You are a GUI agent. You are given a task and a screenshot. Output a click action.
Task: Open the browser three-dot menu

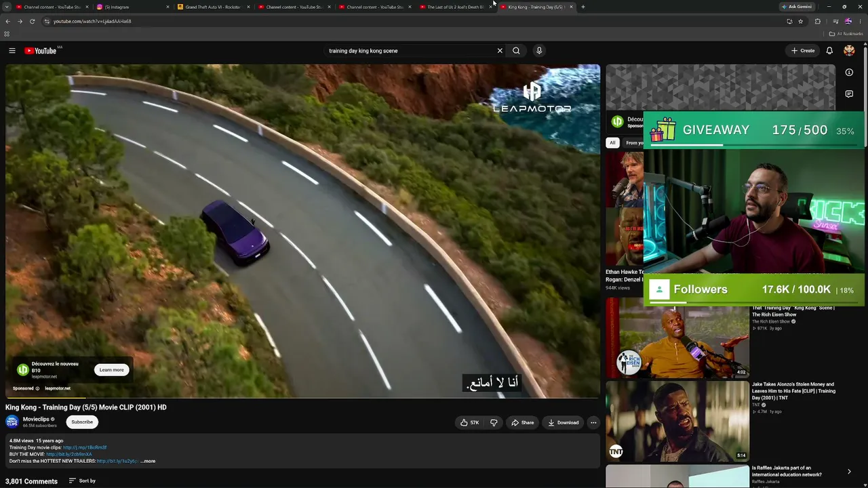tap(861, 21)
